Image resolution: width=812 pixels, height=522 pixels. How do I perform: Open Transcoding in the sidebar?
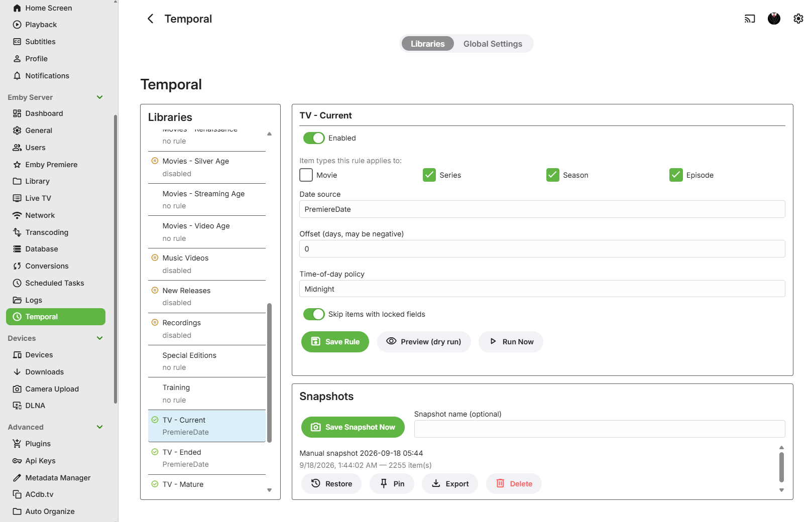pos(47,232)
